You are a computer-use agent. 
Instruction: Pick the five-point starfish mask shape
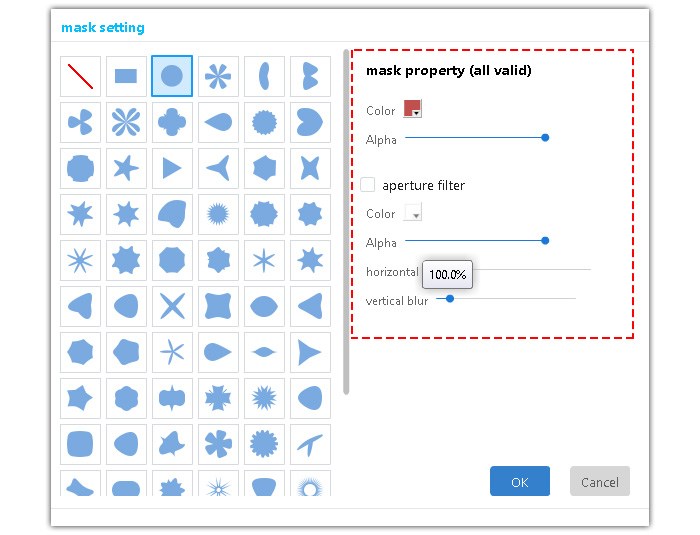pyautogui.click(x=126, y=168)
